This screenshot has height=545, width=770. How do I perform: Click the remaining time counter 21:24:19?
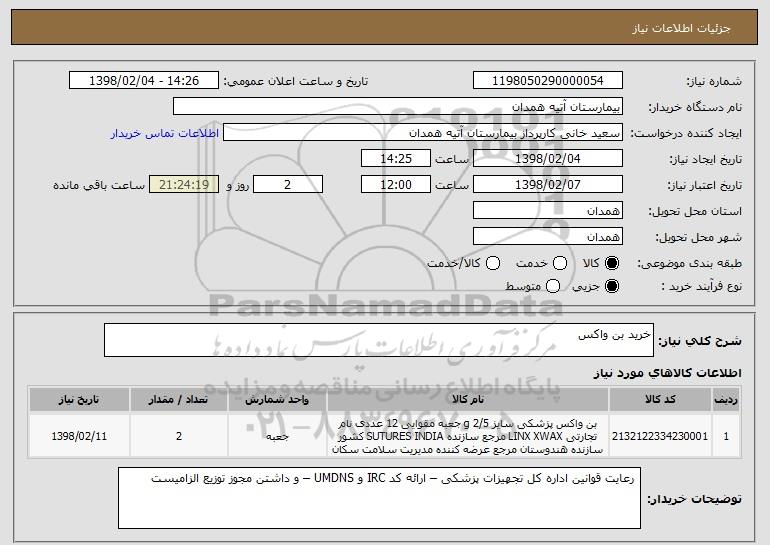click(184, 185)
